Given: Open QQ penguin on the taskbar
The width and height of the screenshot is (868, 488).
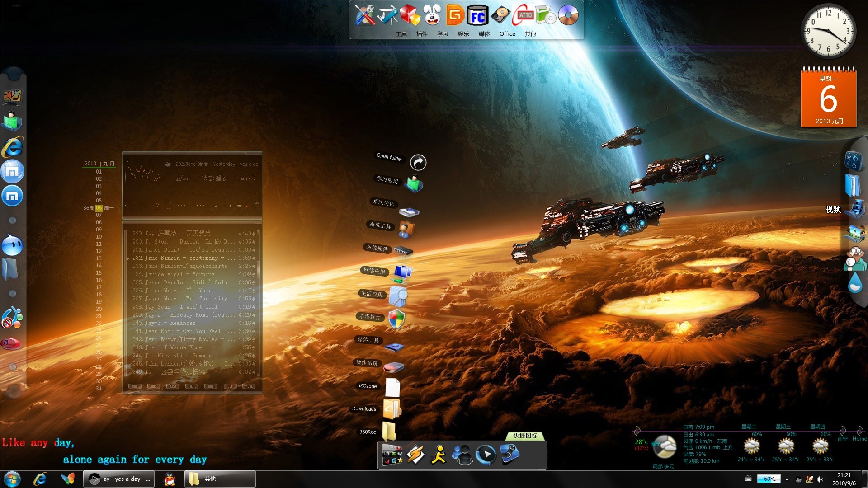Looking at the screenshot, I should tap(170, 479).
